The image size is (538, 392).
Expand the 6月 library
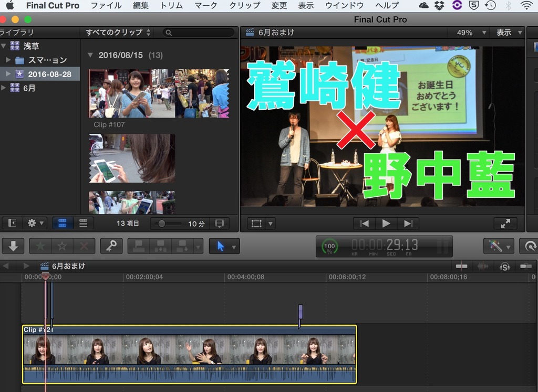coord(3,88)
